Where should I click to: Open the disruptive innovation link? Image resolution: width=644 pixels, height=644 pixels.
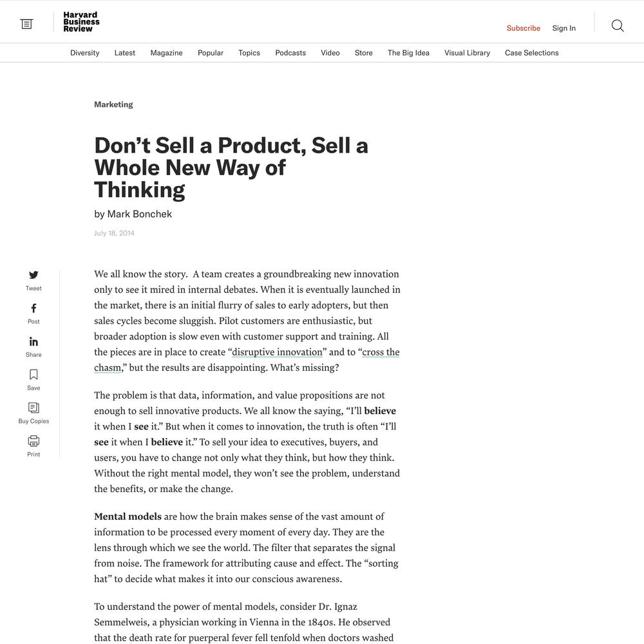[x=277, y=352]
